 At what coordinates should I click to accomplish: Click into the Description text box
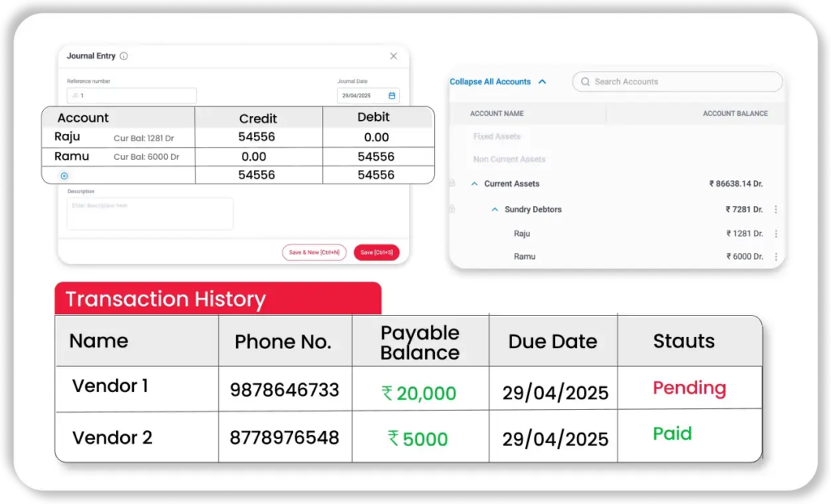coord(149,213)
